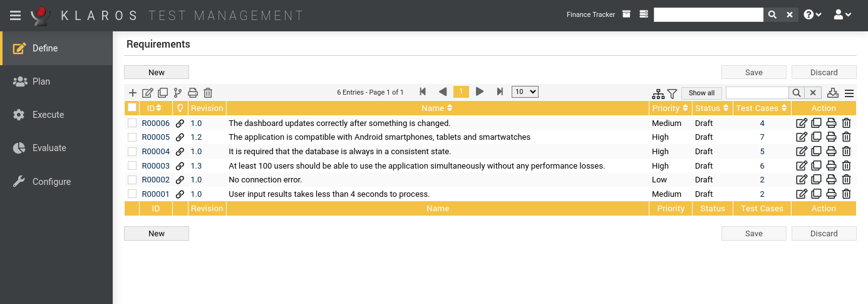Open the help menu dropdown
868x304 pixels.
pos(812,15)
